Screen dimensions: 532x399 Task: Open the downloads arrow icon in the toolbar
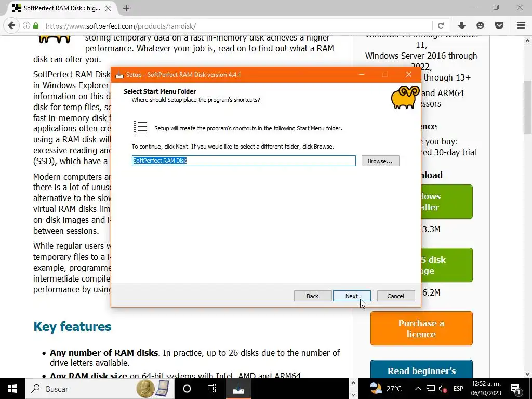461,26
